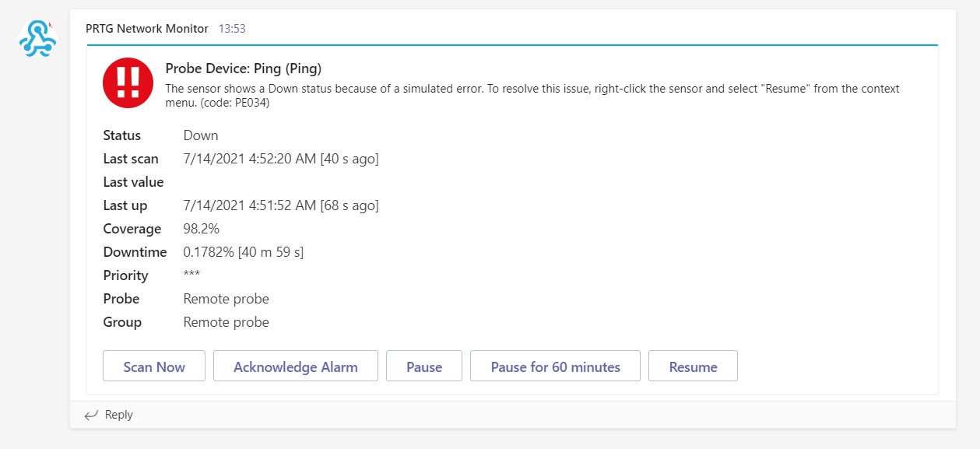980x449 pixels.
Task: Click the 98.2% coverage value
Action: coord(202,229)
